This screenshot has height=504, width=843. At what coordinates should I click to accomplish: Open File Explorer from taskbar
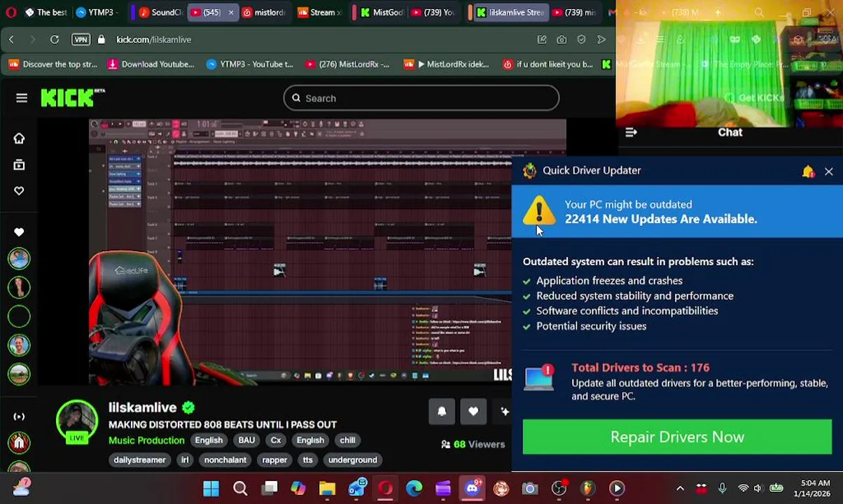point(327,488)
